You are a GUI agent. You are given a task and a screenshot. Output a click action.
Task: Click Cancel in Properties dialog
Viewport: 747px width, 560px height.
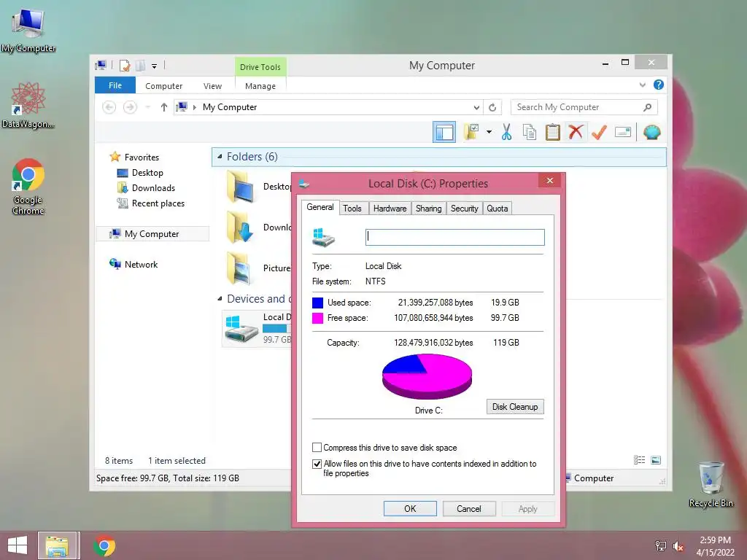469,508
